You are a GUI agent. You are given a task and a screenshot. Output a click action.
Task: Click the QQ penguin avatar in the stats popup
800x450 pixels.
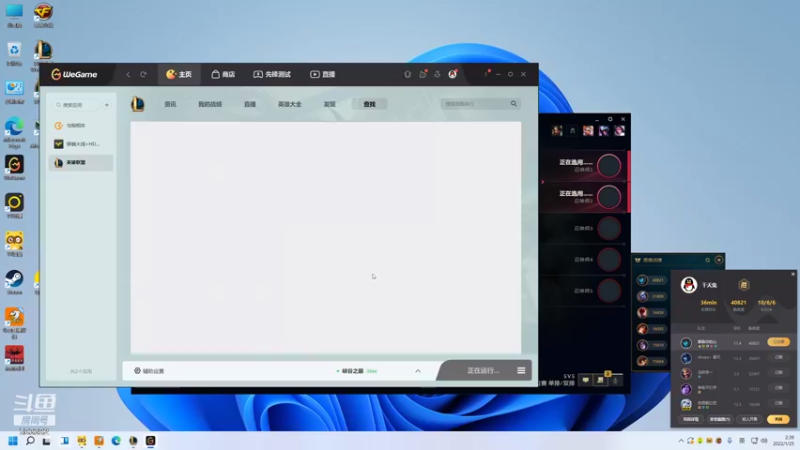689,285
